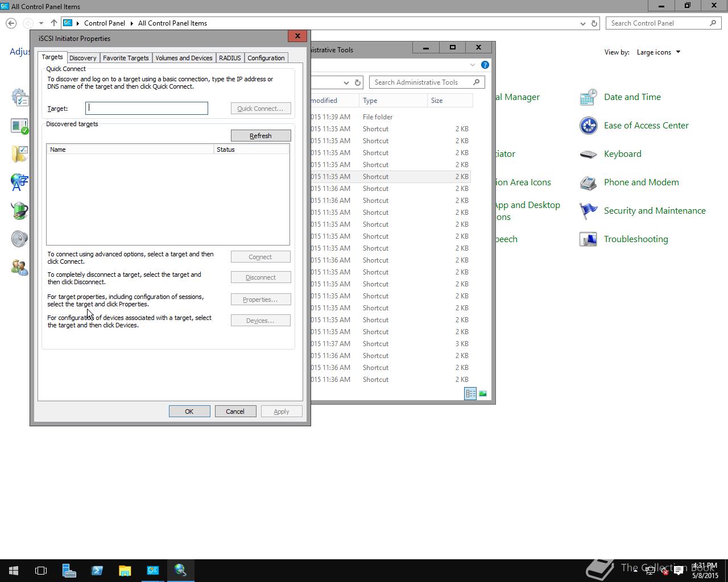Screen dimensions: 728x582
Task: Open the recent locations dropdown arrow
Action: [x=41, y=23]
